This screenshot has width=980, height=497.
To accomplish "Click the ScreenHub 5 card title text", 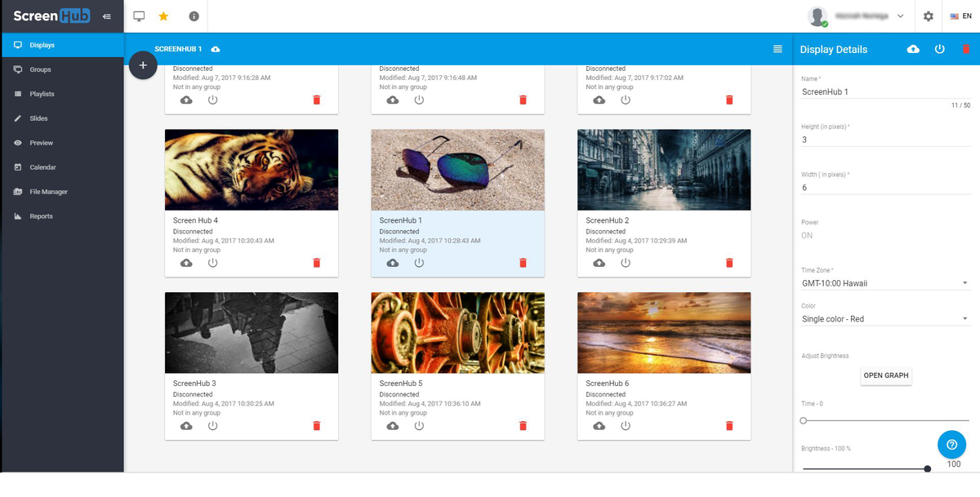I will click(401, 384).
